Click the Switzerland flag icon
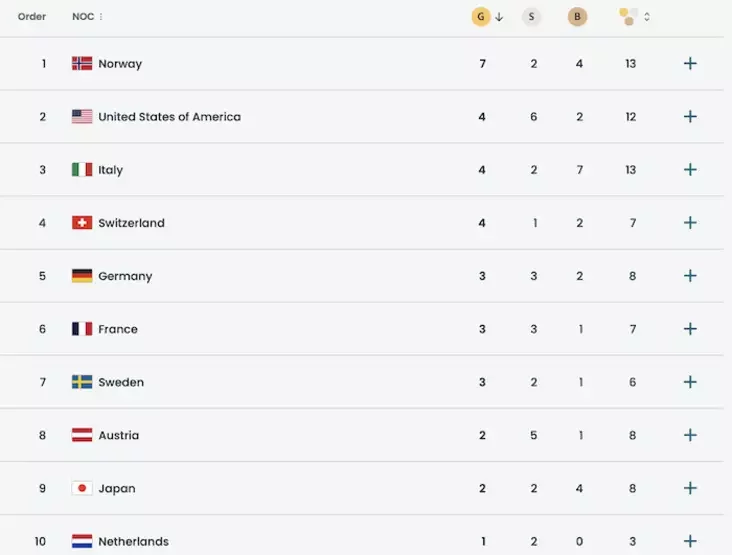Screen dimensions: 732x555 click(82, 223)
